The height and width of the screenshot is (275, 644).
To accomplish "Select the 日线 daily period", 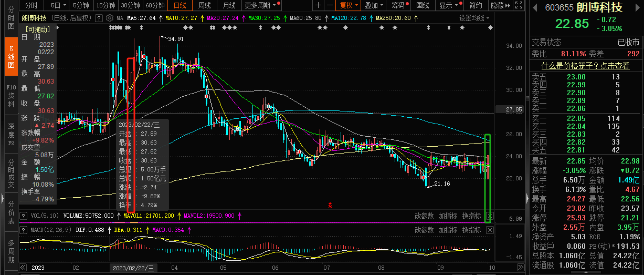I will tap(180, 5).
